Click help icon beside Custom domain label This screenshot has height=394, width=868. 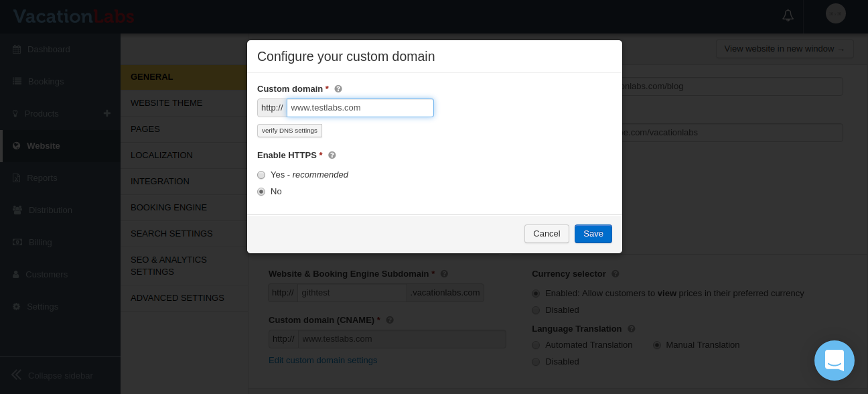click(338, 88)
